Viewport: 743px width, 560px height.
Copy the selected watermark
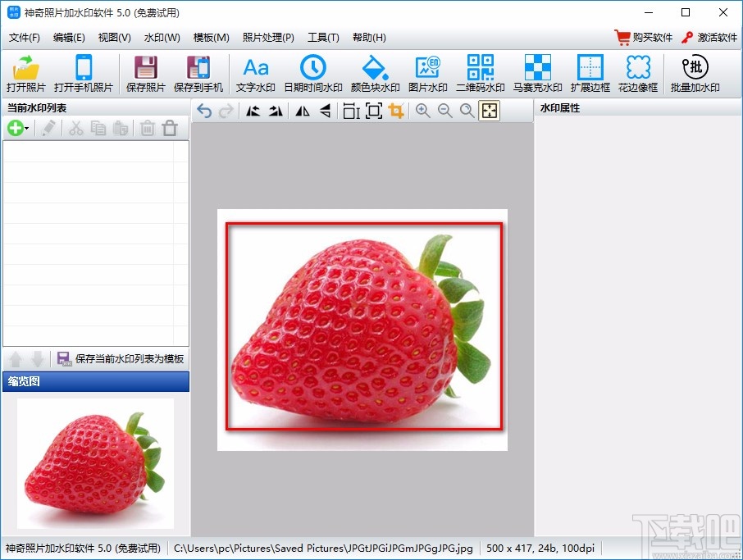98,128
